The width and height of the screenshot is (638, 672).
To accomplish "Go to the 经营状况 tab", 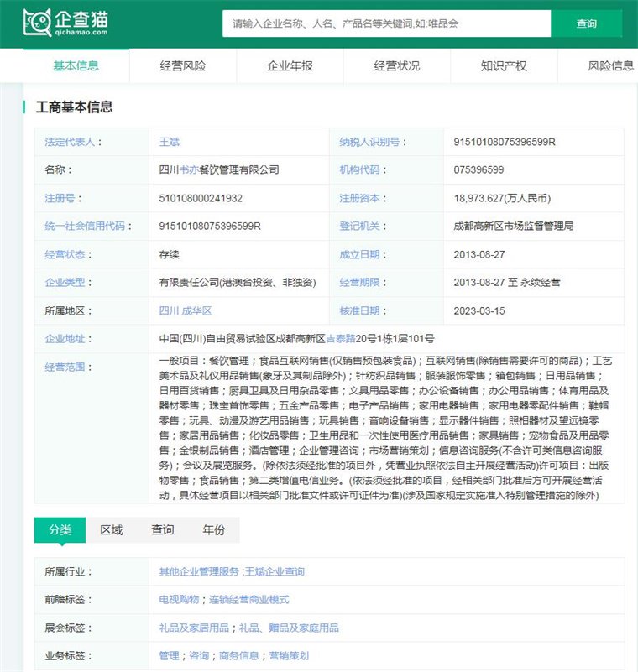I will tap(396, 65).
